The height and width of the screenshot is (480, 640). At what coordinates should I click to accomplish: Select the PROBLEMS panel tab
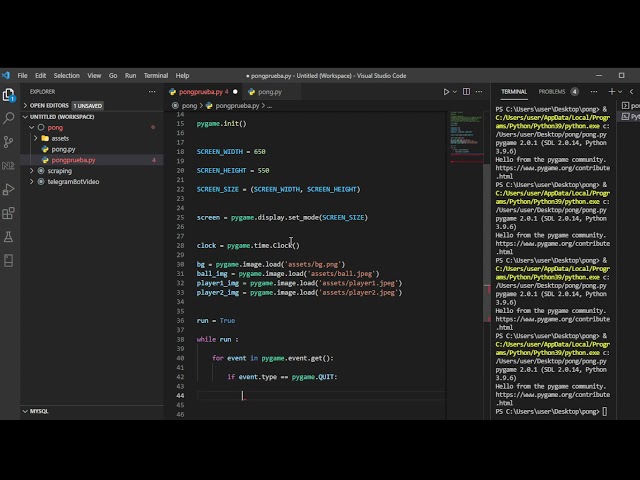552,92
